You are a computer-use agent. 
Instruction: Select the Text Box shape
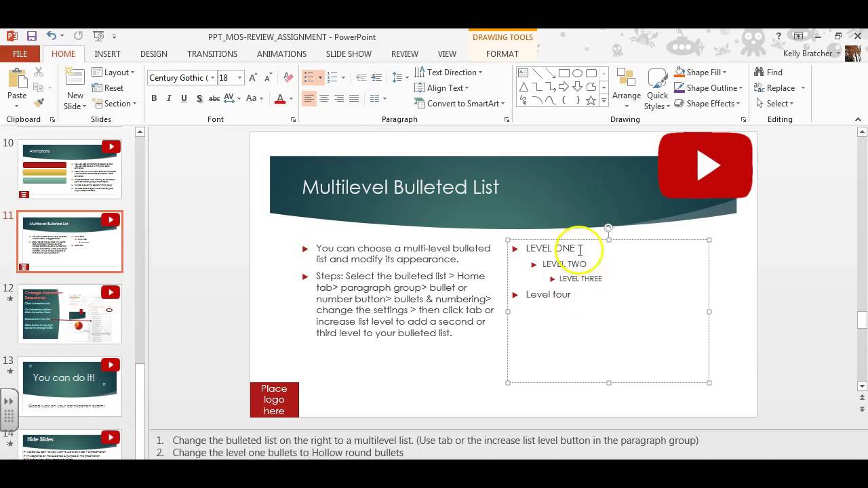click(523, 73)
